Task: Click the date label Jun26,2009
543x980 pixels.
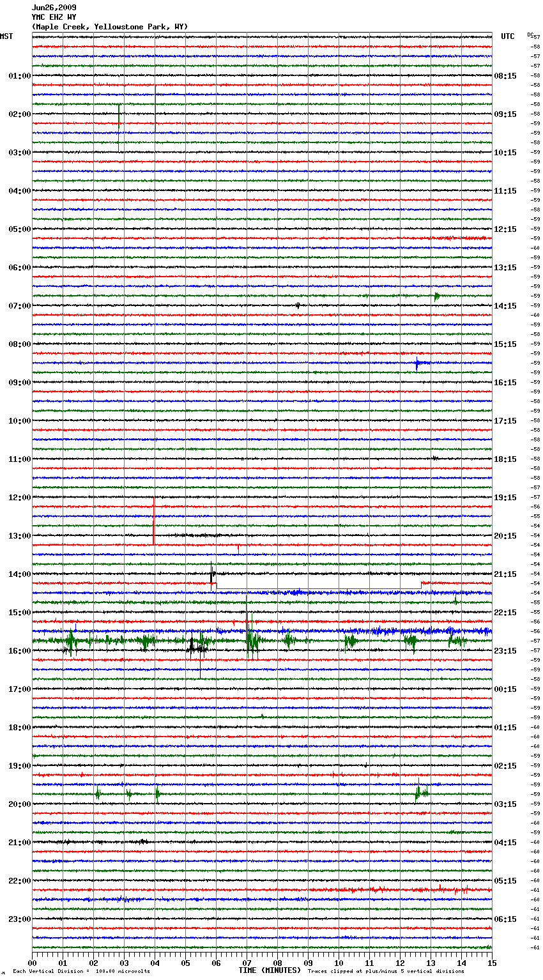Action: [x=54, y=8]
